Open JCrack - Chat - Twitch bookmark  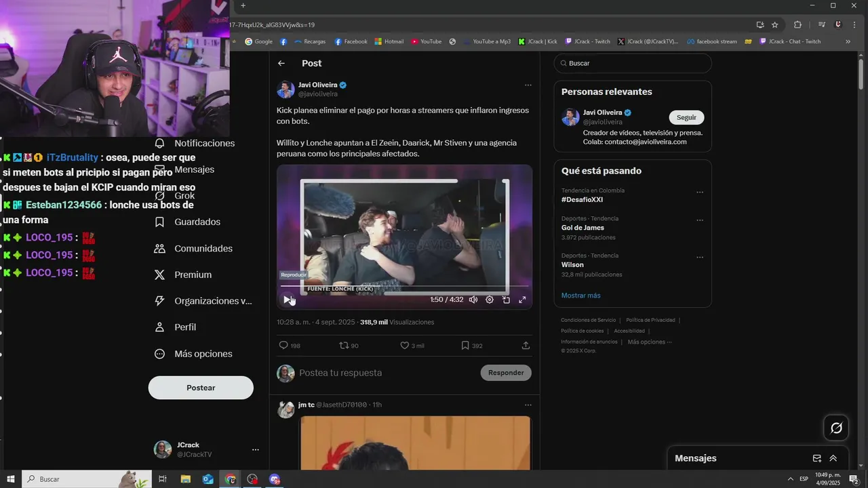point(790,41)
